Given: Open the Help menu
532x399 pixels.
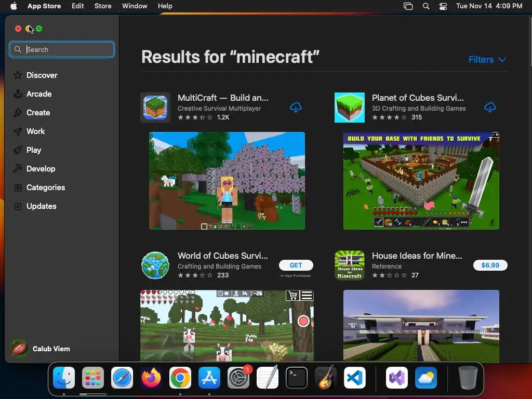Looking at the screenshot, I should click(x=165, y=6).
